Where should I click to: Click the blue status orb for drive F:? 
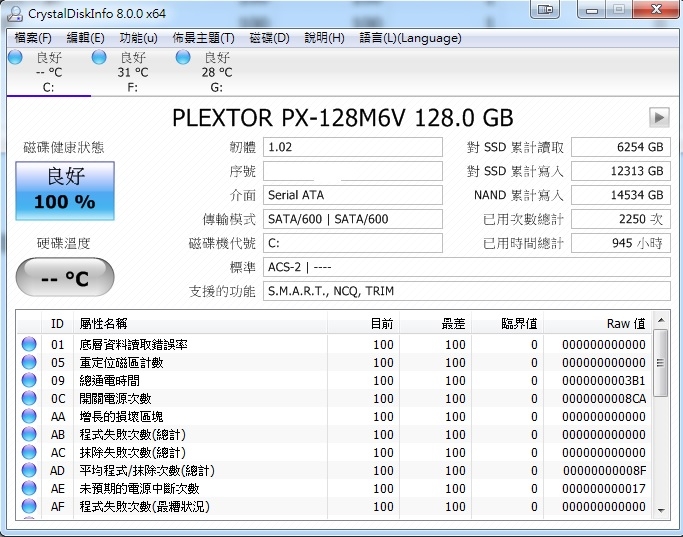pyautogui.click(x=99, y=57)
